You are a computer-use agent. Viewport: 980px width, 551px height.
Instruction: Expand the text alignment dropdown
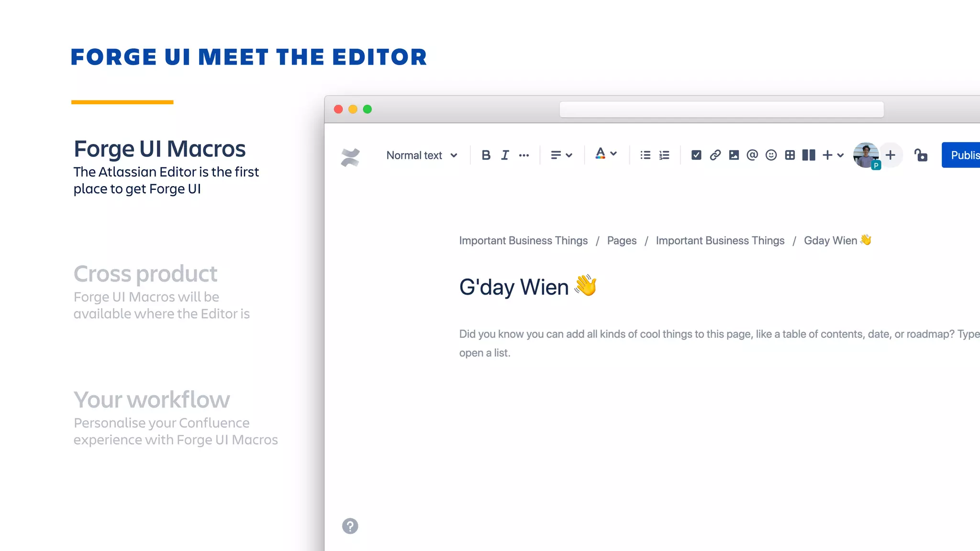tap(561, 155)
